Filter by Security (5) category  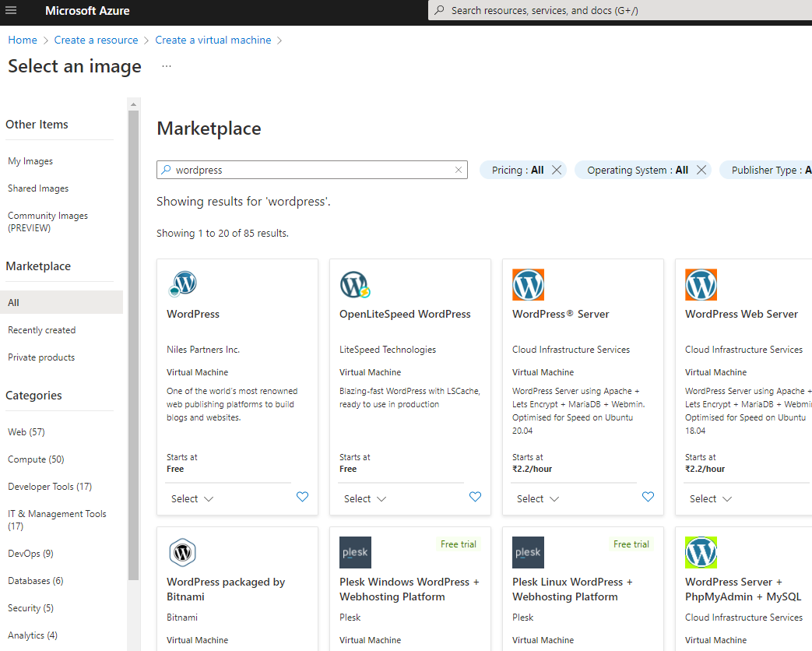tap(30, 608)
